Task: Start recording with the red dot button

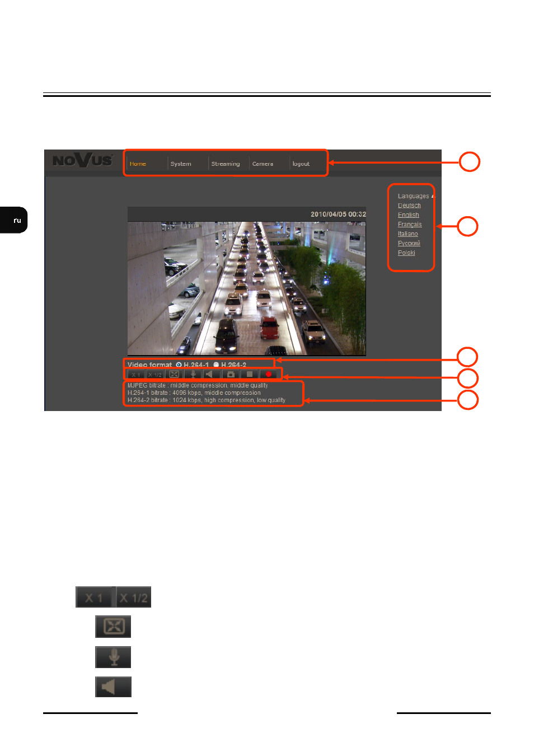Action: click(x=269, y=374)
